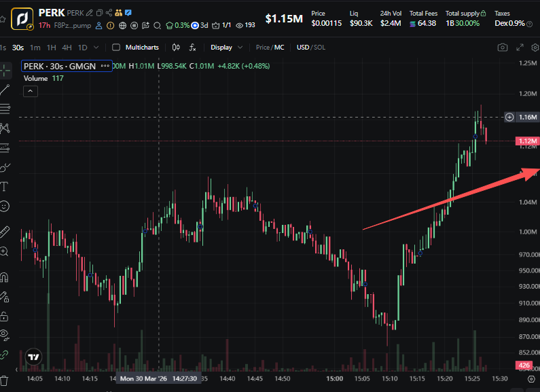Open the timeframe dropdown chevron after 1D
The image size is (540, 392).
(96, 48)
